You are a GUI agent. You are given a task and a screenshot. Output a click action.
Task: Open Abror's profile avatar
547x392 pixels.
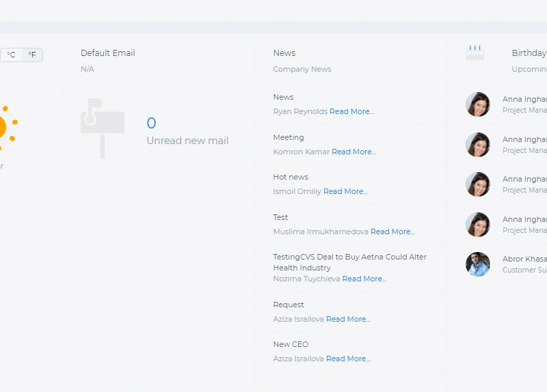pos(477,264)
